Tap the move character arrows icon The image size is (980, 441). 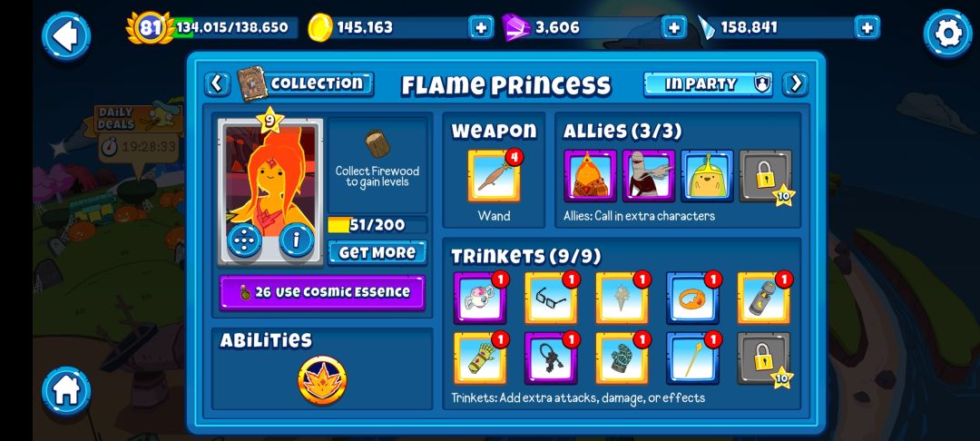[244, 240]
